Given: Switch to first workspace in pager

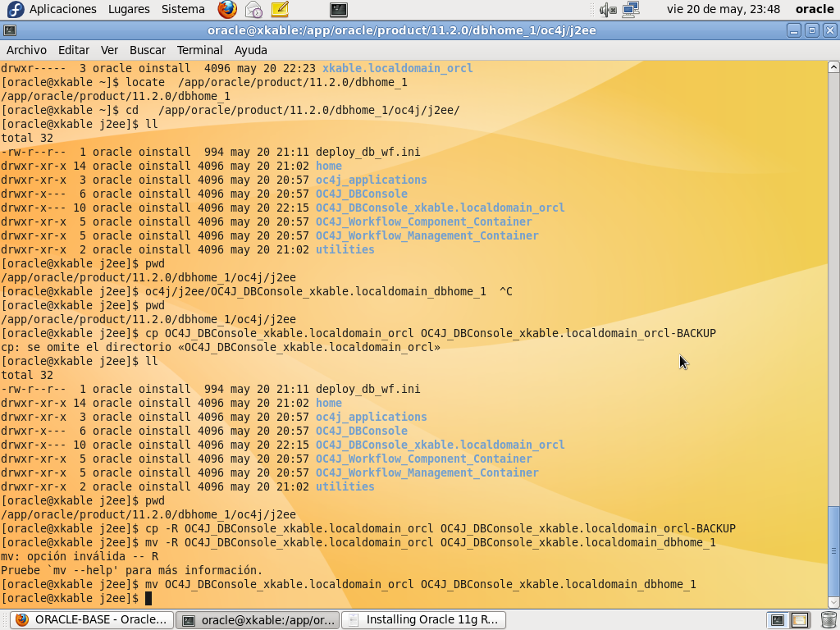Looking at the screenshot, I should 778,620.
